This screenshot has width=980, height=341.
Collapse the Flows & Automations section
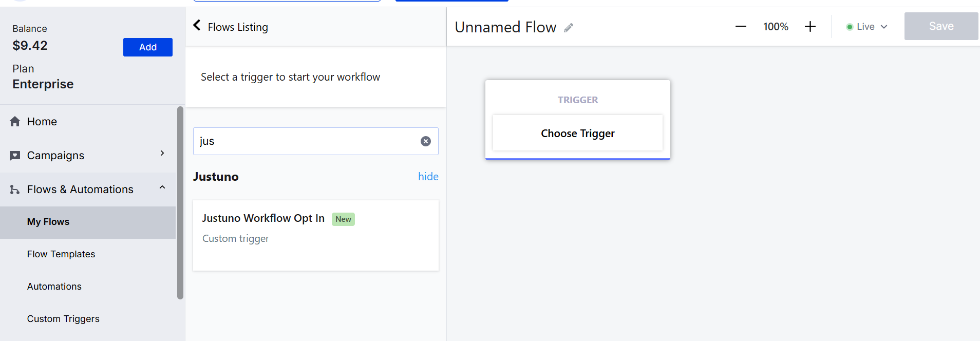click(x=162, y=187)
